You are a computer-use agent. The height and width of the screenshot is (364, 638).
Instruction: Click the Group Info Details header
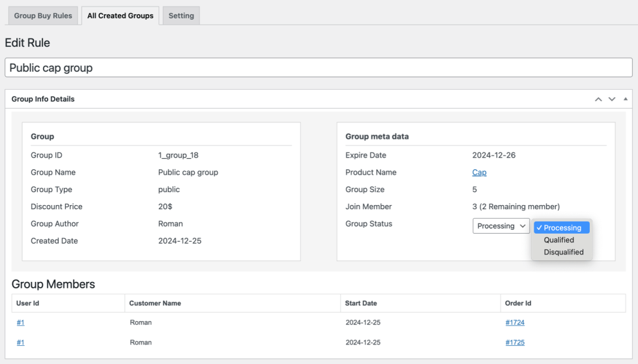43,99
